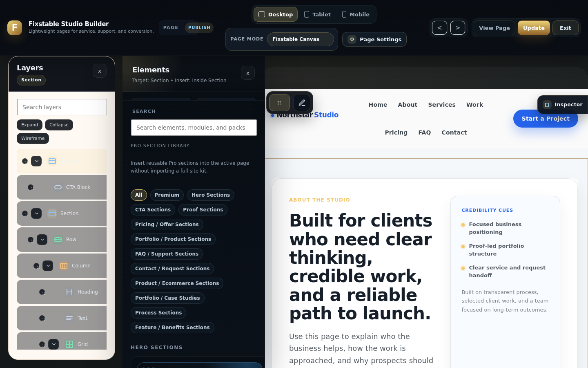Screen dimensions: 588x368
Task: Select the Heading layer row
Action: click(x=62, y=292)
